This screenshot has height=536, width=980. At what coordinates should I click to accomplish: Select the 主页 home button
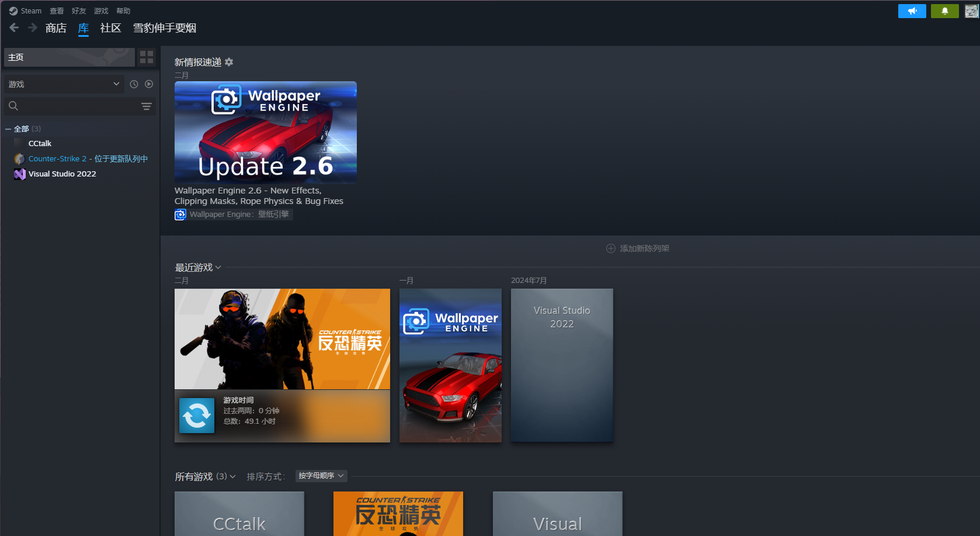point(69,57)
